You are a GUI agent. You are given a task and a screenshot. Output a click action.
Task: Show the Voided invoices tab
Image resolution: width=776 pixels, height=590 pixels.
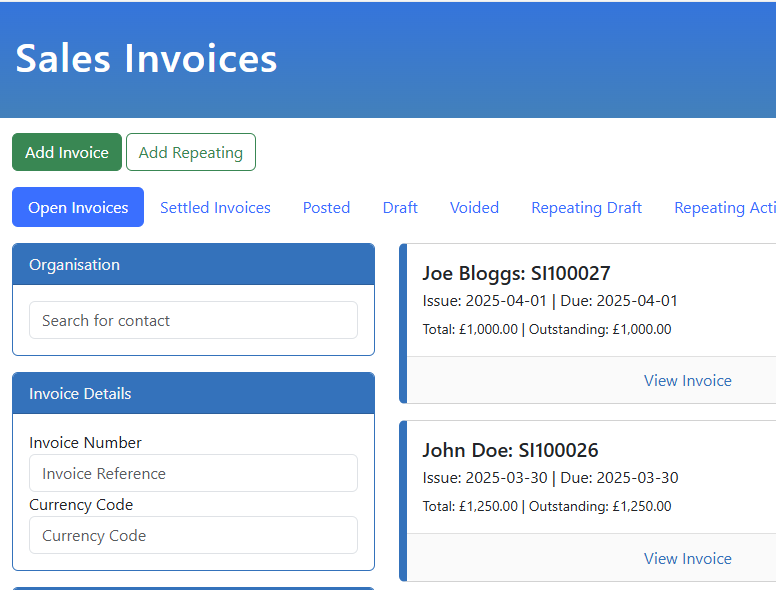click(474, 207)
